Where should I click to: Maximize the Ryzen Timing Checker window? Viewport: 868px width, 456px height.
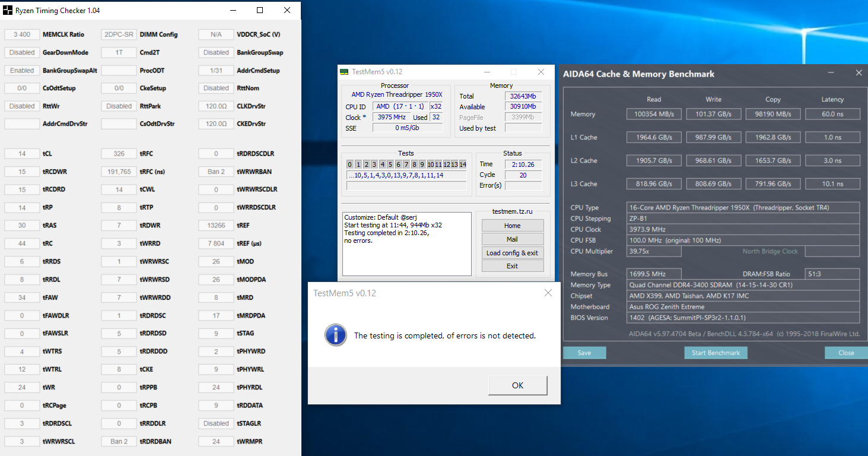tap(260, 11)
